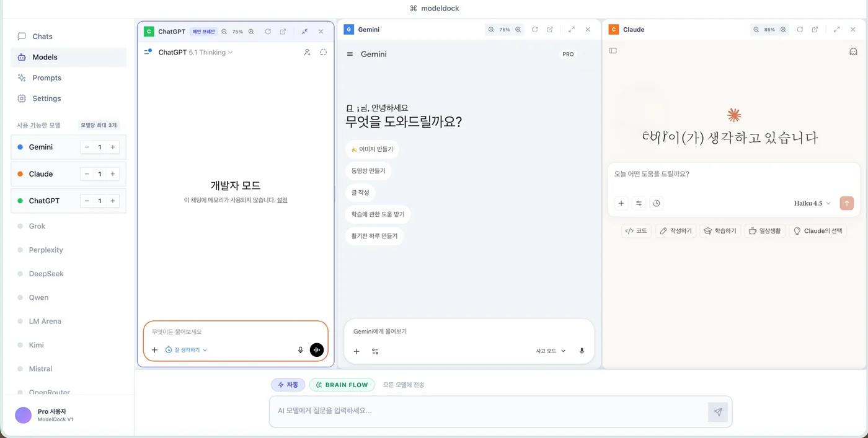This screenshot has height=438, width=868.
Task: Click the Claude 학습하기 chip
Action: click(720, 231)
